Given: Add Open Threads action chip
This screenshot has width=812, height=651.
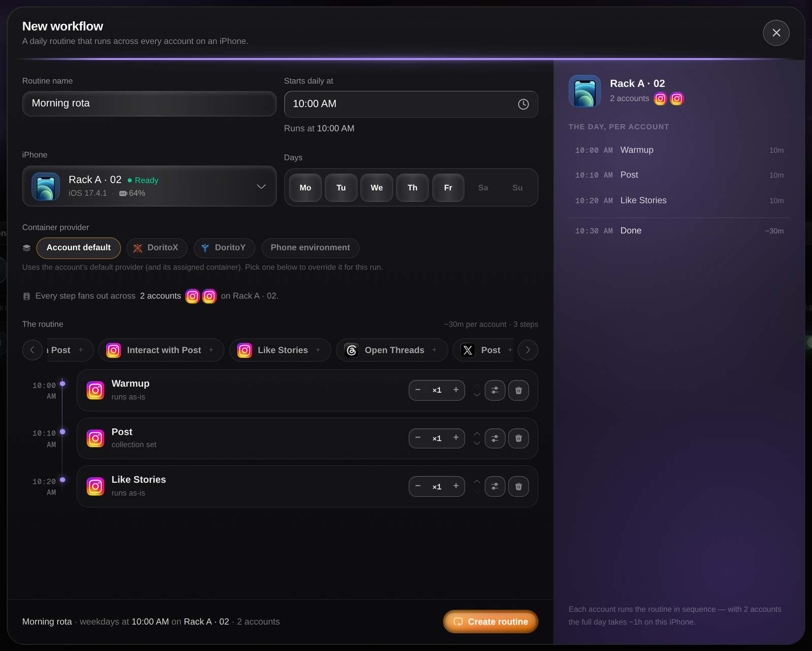Looking at the screenshot, I should click(392, 350).
